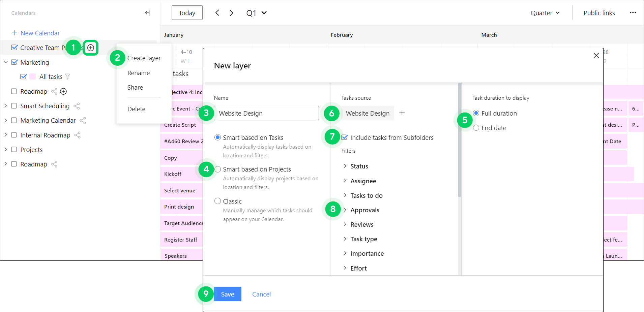This screenshot has height=312, width=644.
Task: Expand the Projects calendar tree item
Action: coord(6,150)
